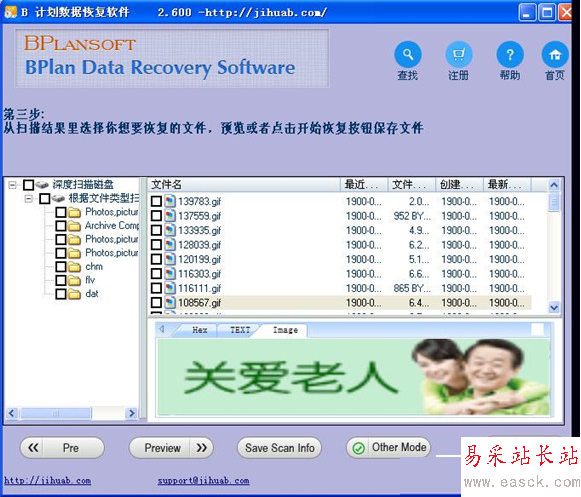Sort by the 创建 column header
The width and height of the screenshot is (581, 497).
459,184
